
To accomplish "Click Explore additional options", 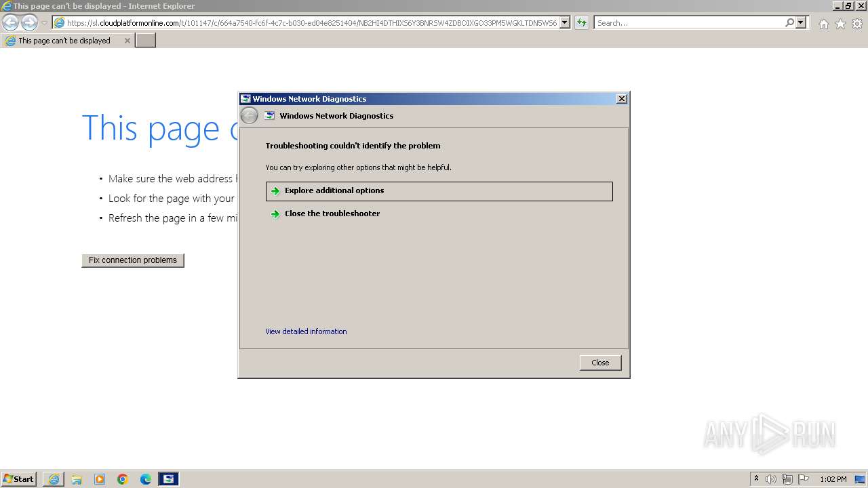I will coord(439,191).
